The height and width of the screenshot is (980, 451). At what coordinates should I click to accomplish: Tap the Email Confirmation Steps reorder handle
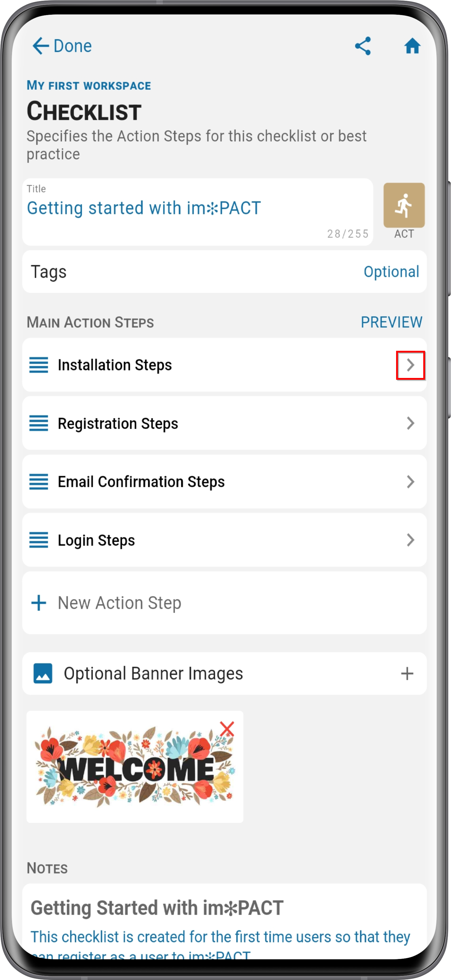pyautogui.click(x=39, y=482)
